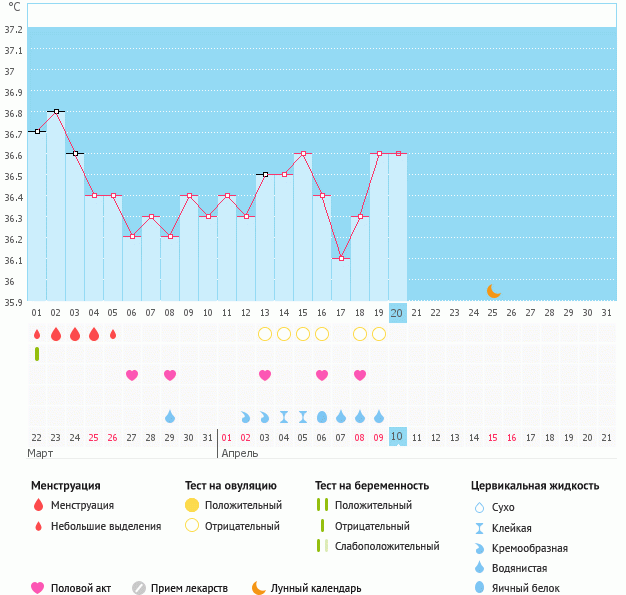
Task: Click the intercourse heart on cycle day 06
Action: click(x=132, y=375)
